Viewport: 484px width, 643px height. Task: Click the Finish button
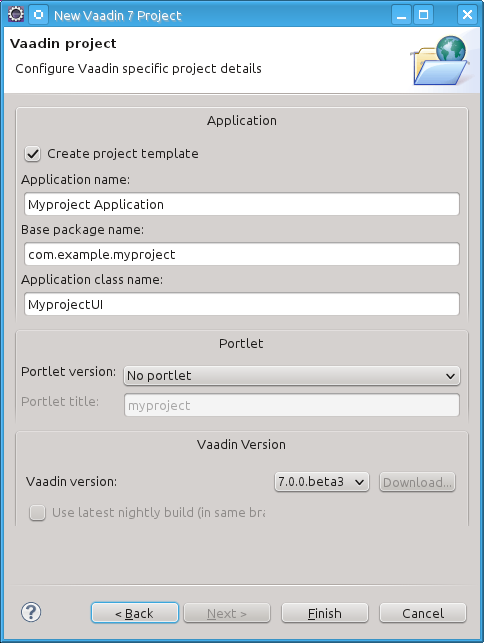tap(325, 613)
